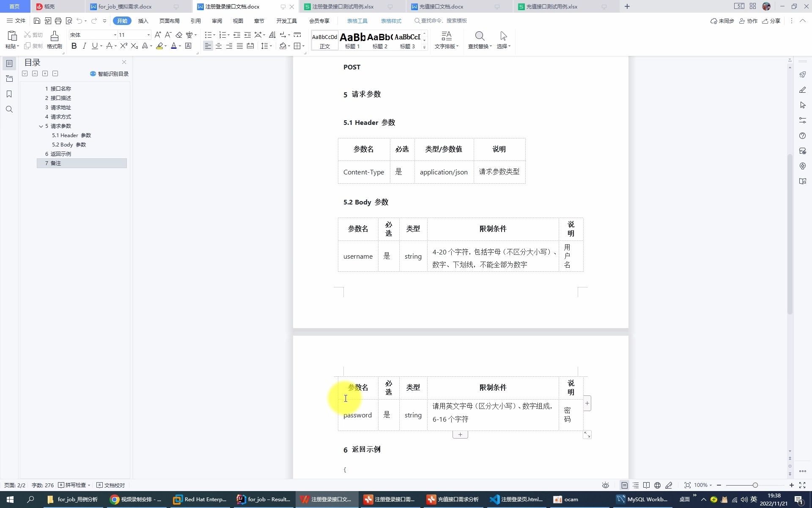
Task: Switch to the 插入 ribbon tab
Action: (x=143, y=20)
